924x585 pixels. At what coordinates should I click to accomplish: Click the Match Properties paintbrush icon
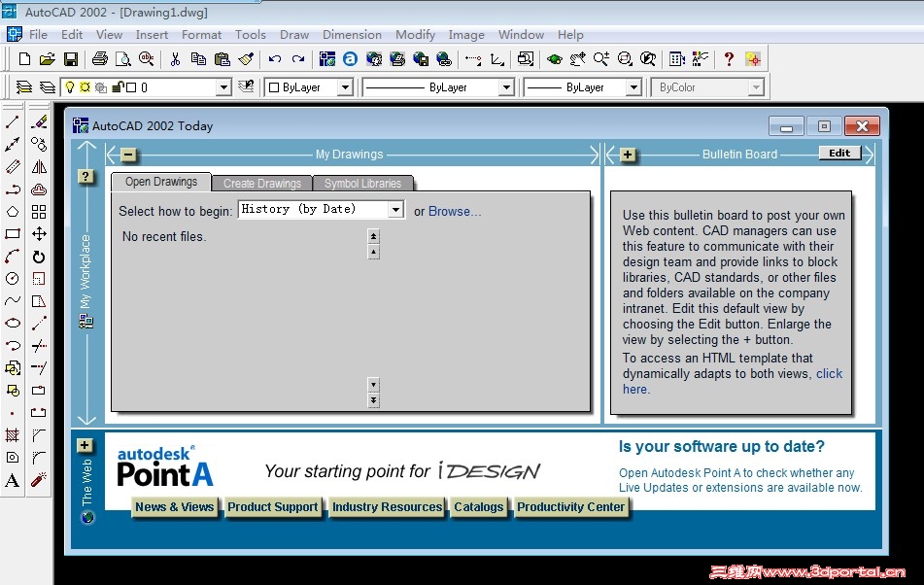[246, 59]
